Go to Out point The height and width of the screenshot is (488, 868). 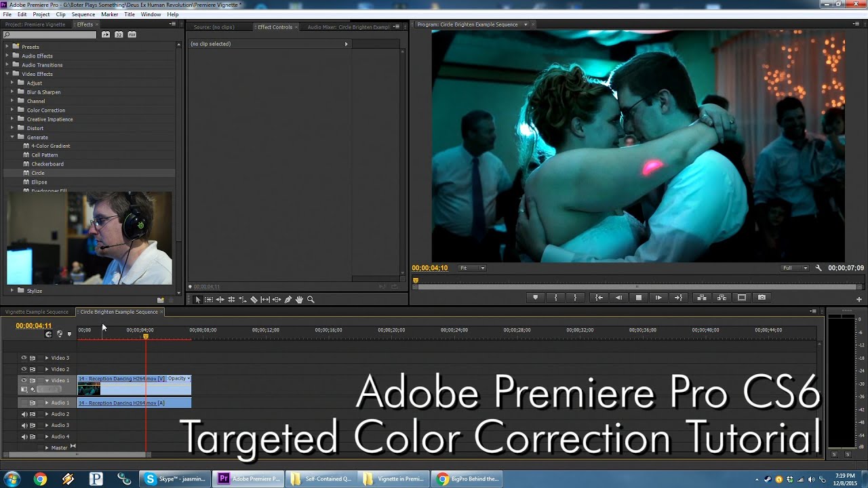point(678,298)
